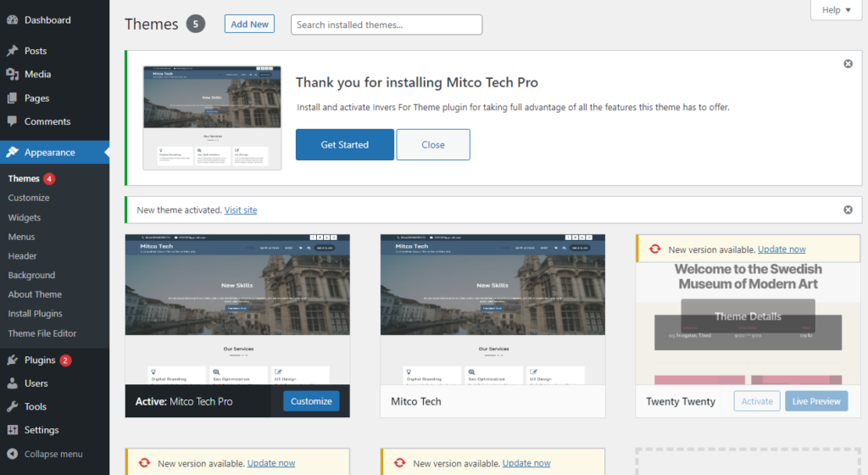The height and width of the screenshot is (475, 868).
Task: Open the Widgets submenu item
Action: (25, 218)
